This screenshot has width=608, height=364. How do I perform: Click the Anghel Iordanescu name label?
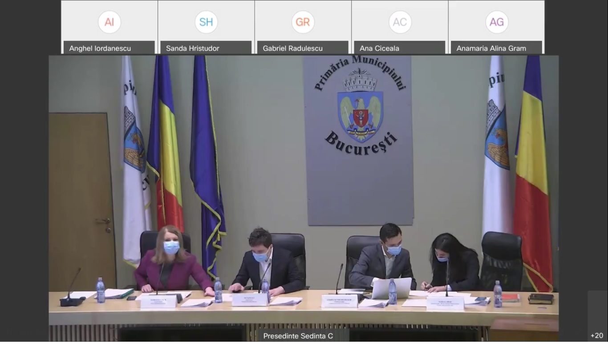(x=100, y=48)
